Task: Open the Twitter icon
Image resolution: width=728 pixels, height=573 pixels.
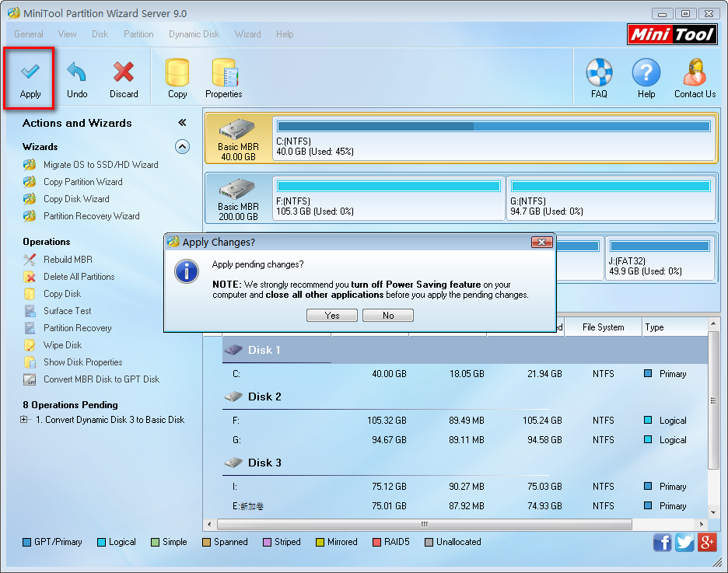Action: pyautogui.click(x=684, y=542)
